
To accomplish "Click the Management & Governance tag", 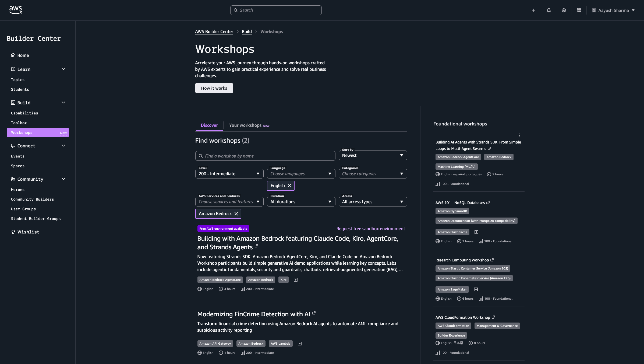I will coord(497,326).
